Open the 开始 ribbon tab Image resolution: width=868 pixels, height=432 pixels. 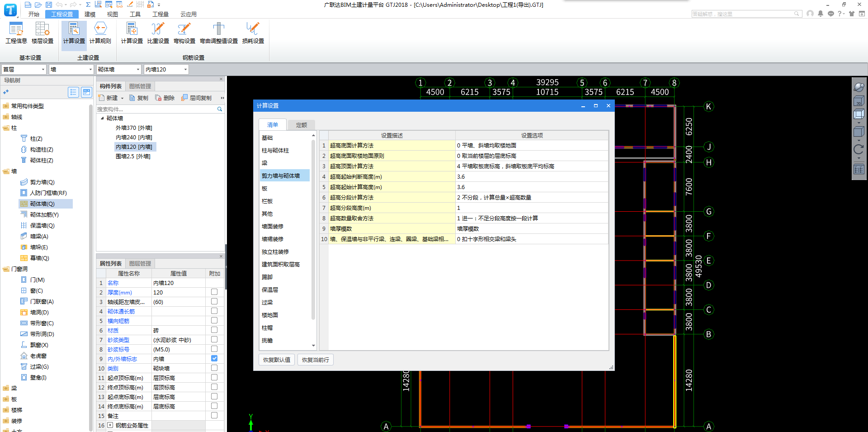click(33, 14)
